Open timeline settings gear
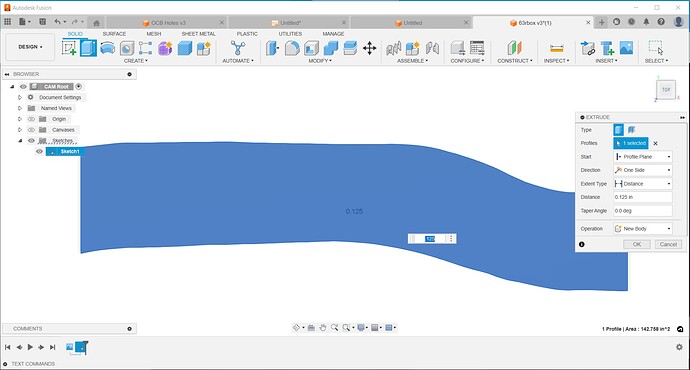This screenshot has width=690, height=370. 679,347
